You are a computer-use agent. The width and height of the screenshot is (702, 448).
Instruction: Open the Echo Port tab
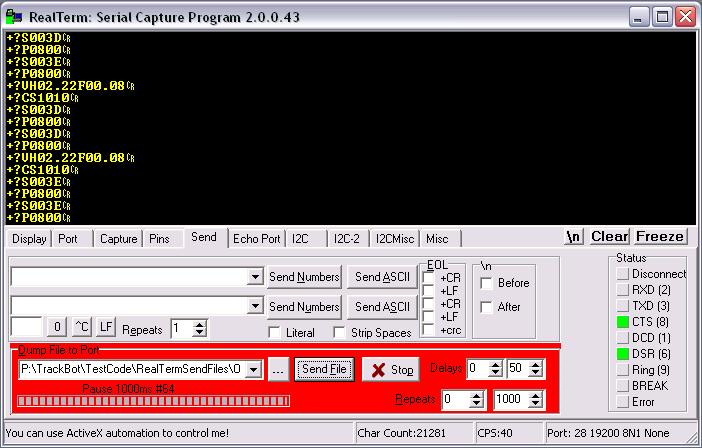coord(256,238)
